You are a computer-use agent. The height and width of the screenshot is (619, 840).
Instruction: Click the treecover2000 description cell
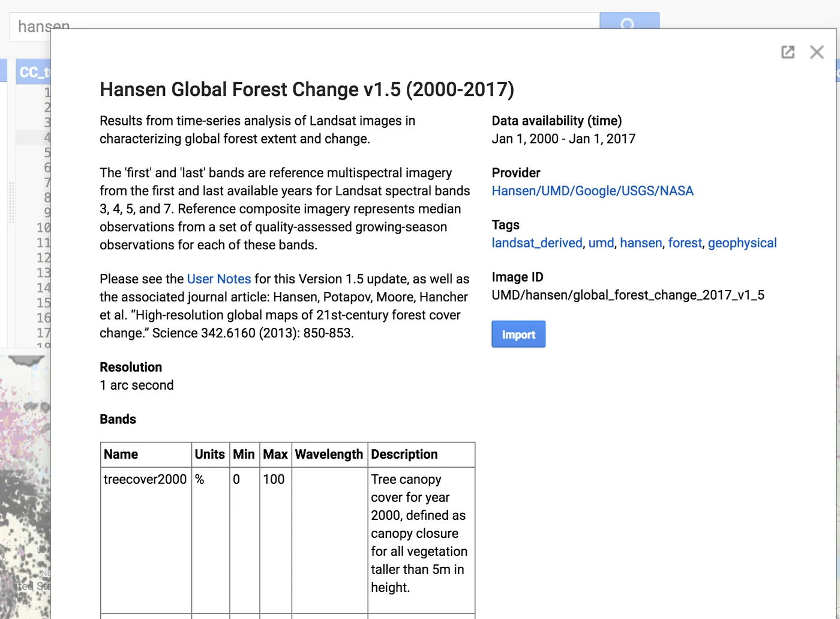click(421, 540)
